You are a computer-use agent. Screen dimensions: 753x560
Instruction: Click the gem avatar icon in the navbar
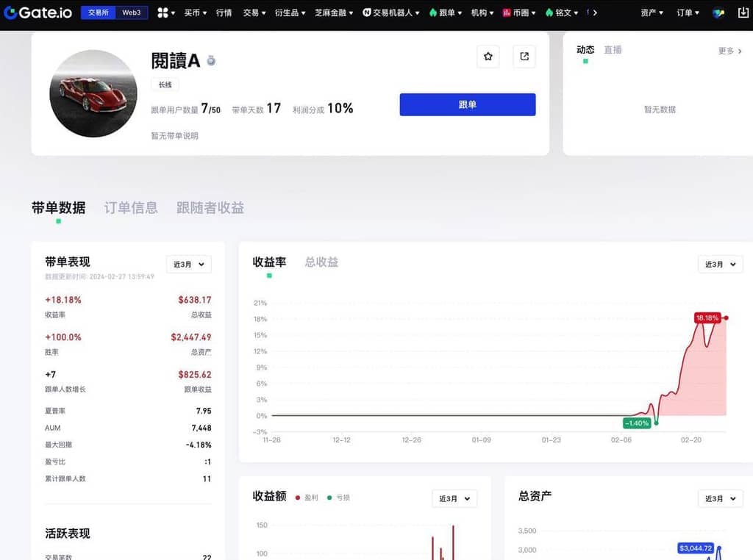718,12
